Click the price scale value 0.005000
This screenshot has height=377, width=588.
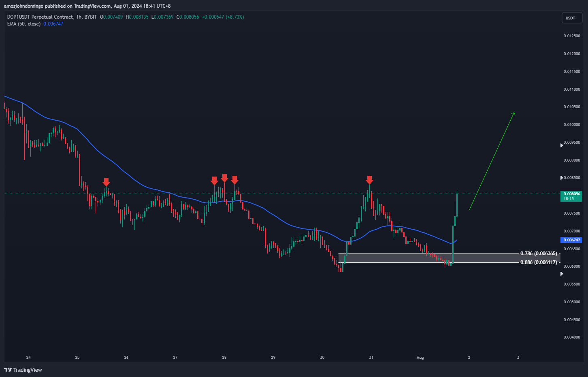571,302
